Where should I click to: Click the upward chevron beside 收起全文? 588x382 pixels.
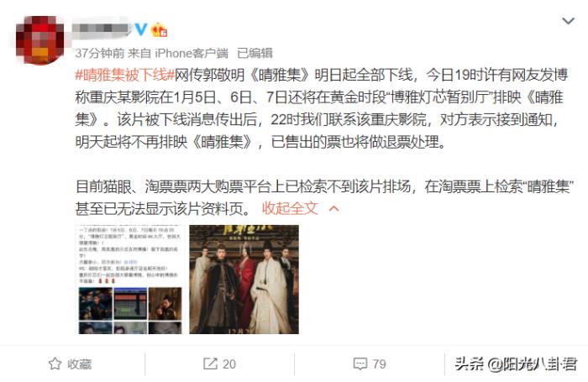[333, 208]
